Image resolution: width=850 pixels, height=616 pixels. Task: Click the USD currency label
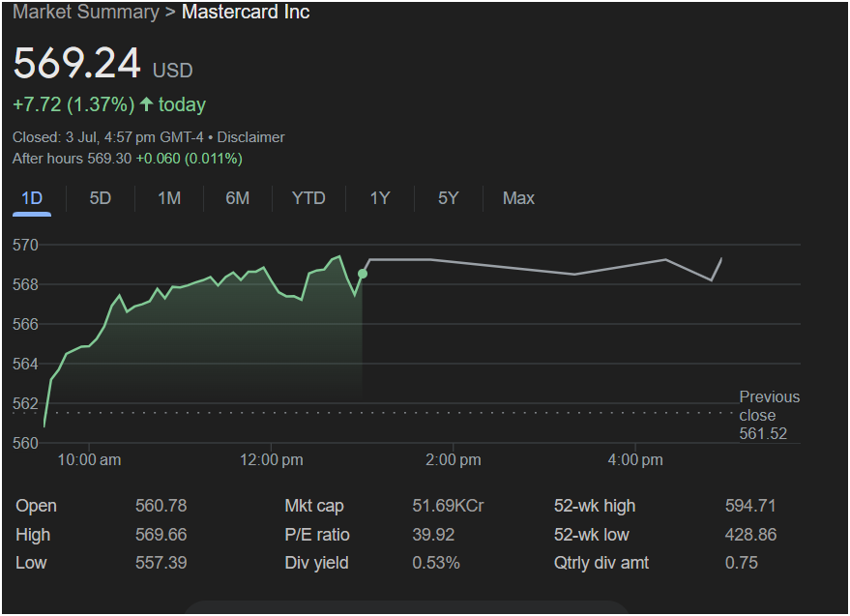[x=172, y=71]
